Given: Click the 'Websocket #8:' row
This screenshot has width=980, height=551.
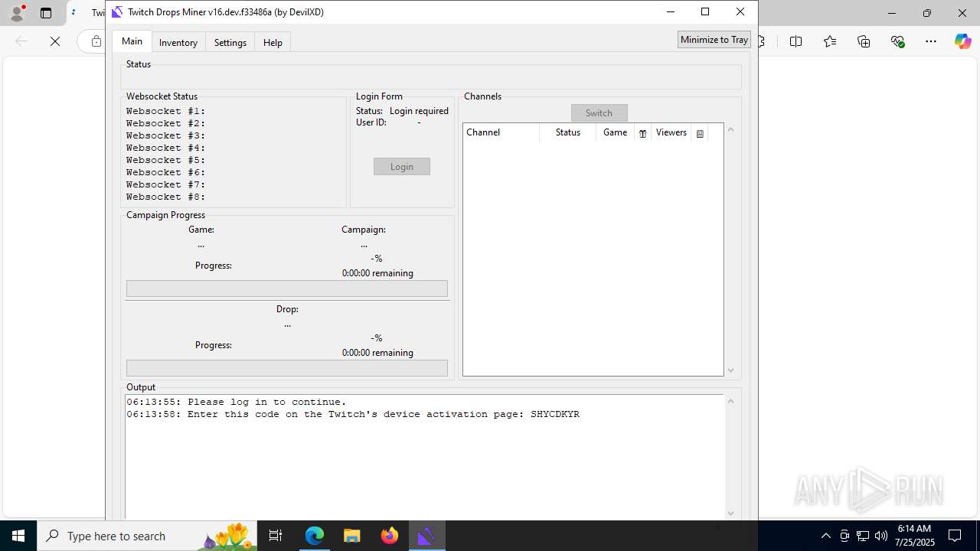Looking at the screenshot, I should click(166, 197).
